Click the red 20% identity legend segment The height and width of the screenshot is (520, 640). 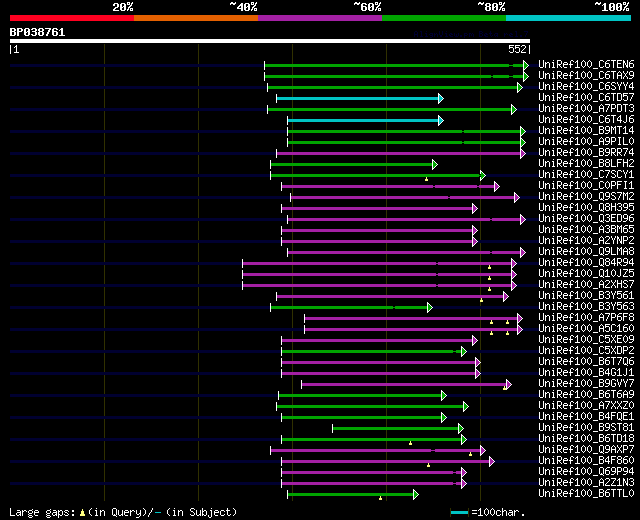[72, 18]
